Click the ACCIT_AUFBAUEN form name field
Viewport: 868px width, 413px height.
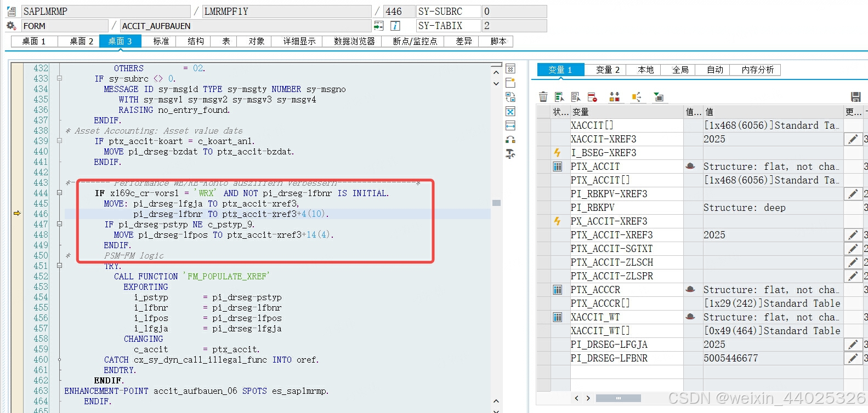[246, 26]
